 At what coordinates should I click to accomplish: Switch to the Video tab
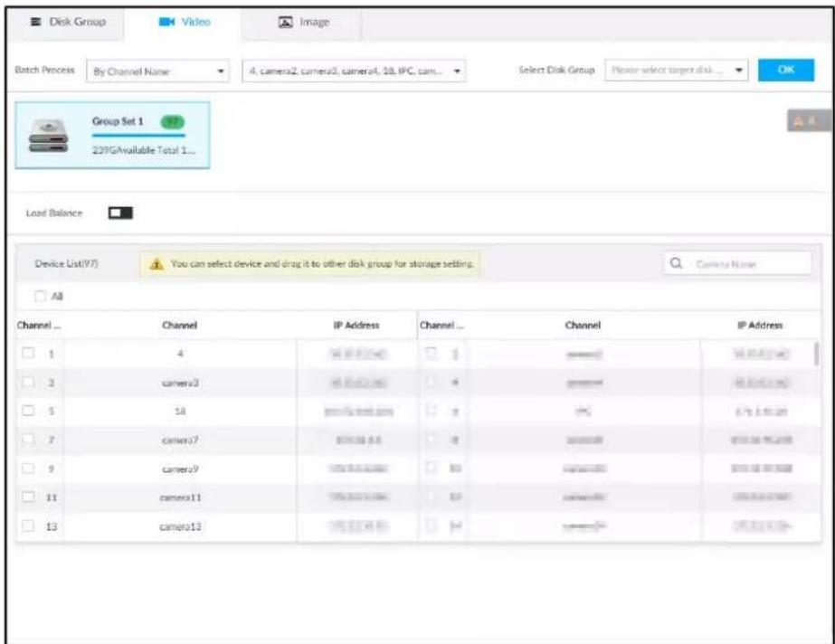184,22
